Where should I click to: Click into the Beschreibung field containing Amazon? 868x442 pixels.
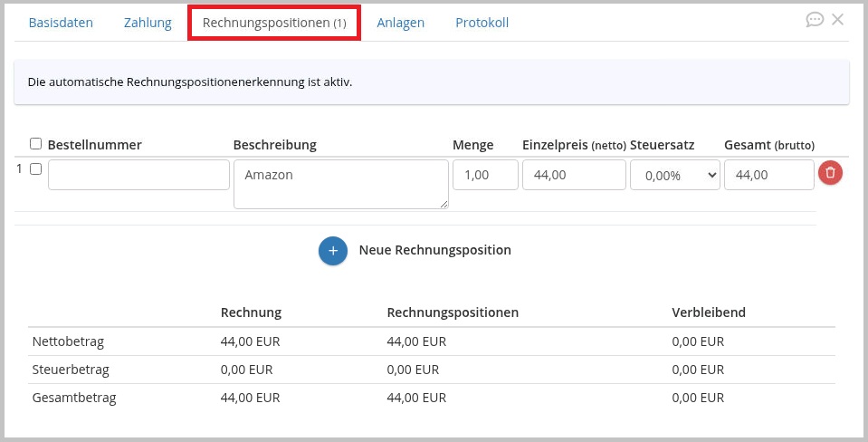(x=341, y=185)
